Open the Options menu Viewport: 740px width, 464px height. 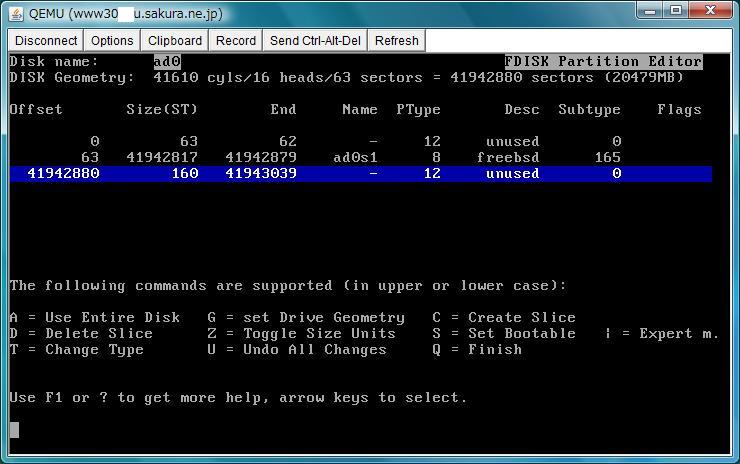(x=112, y=41)
